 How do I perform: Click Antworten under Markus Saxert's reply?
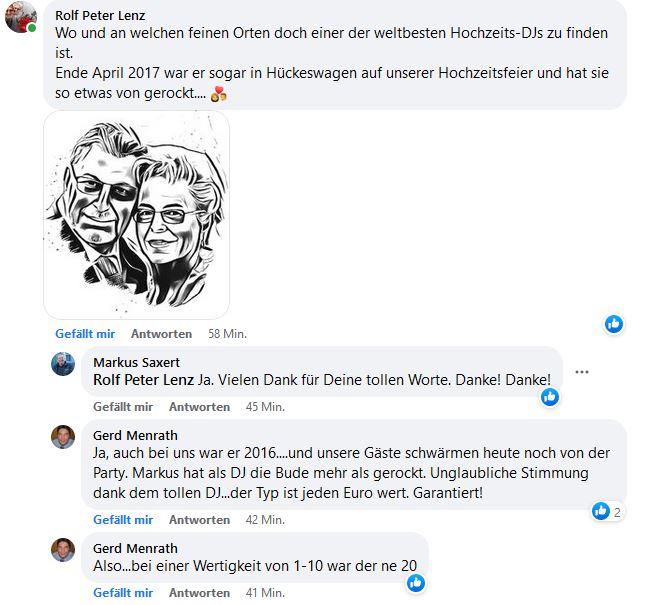point(199,407)
